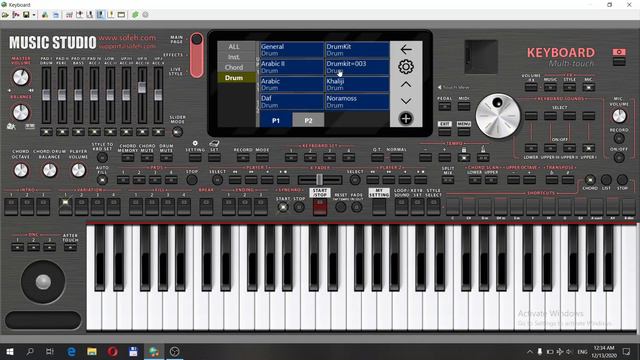Toggle the MIC ON/OFF round button
640x360 pixels.
619,158
